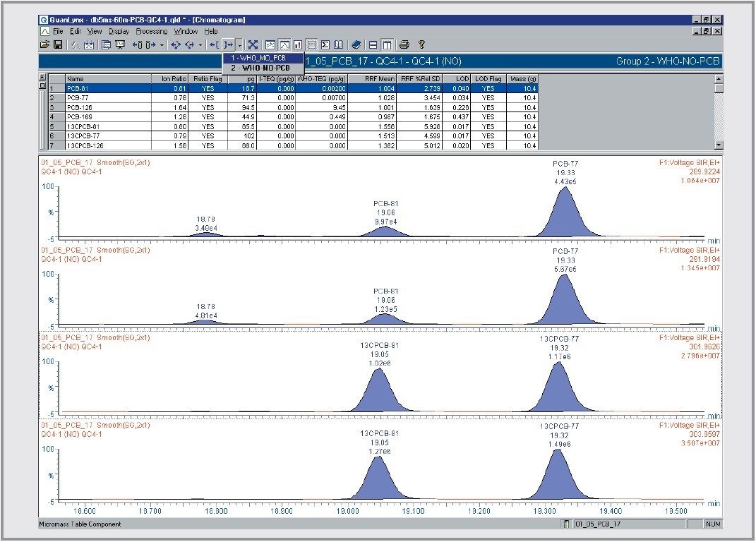The height and width of the screenshot is (542, 756).
Task: Click the integrate peaks toolbar icon
Action: point(76,45)
